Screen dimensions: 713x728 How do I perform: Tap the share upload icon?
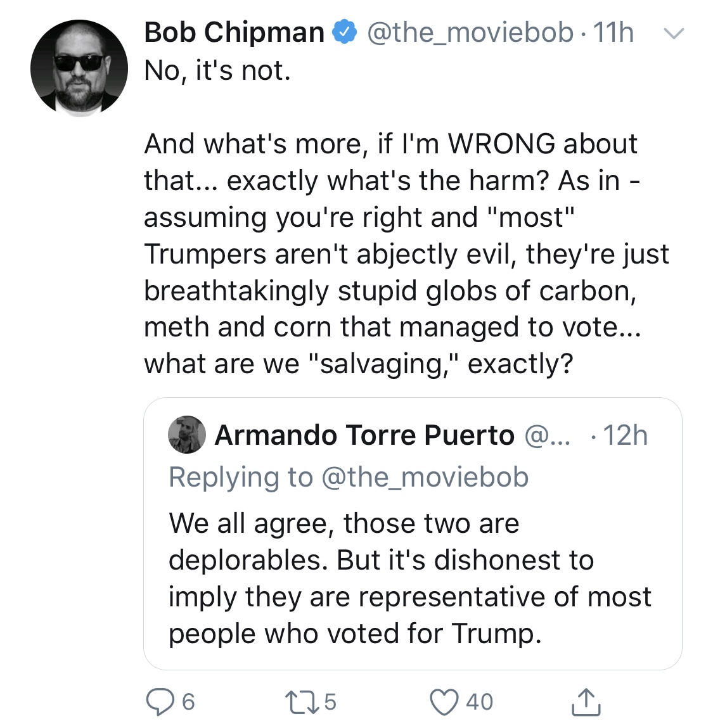pos(586,701)
